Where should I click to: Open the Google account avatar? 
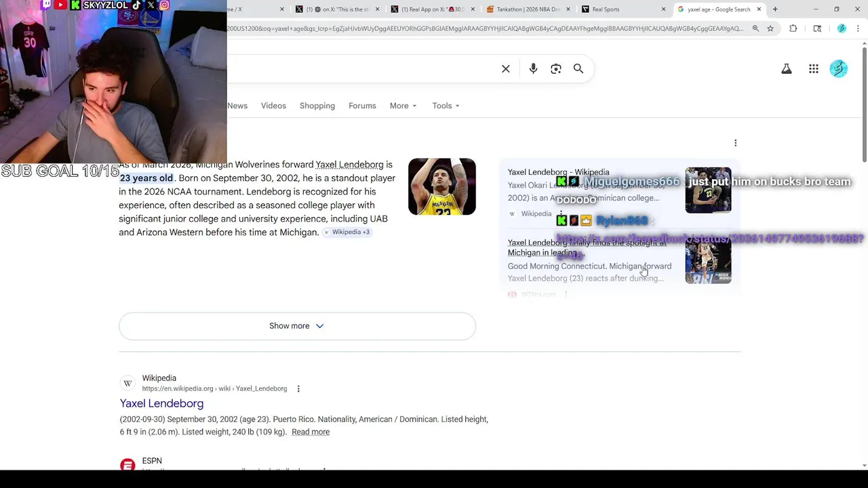click(839, 68)
